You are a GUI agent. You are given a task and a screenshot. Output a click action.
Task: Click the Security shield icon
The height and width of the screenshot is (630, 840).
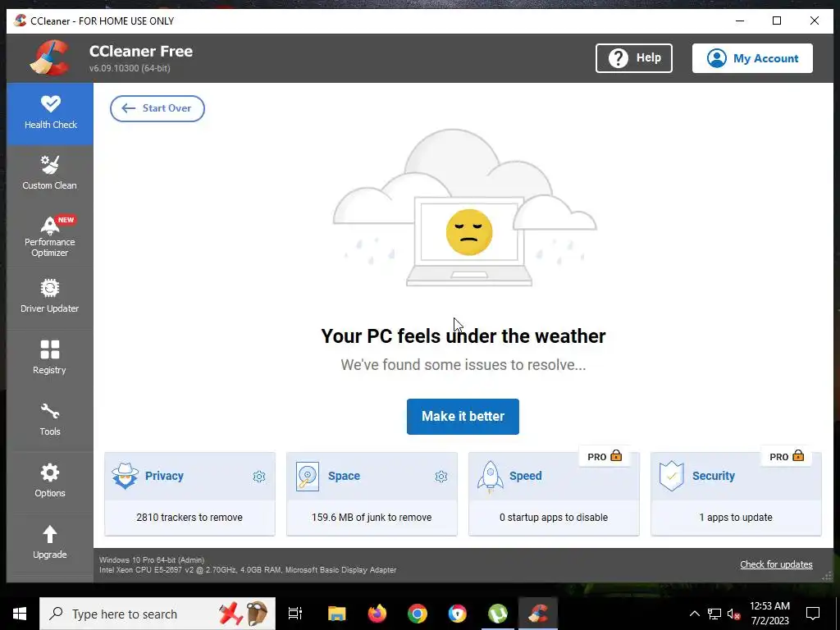(x=672, y=476)
